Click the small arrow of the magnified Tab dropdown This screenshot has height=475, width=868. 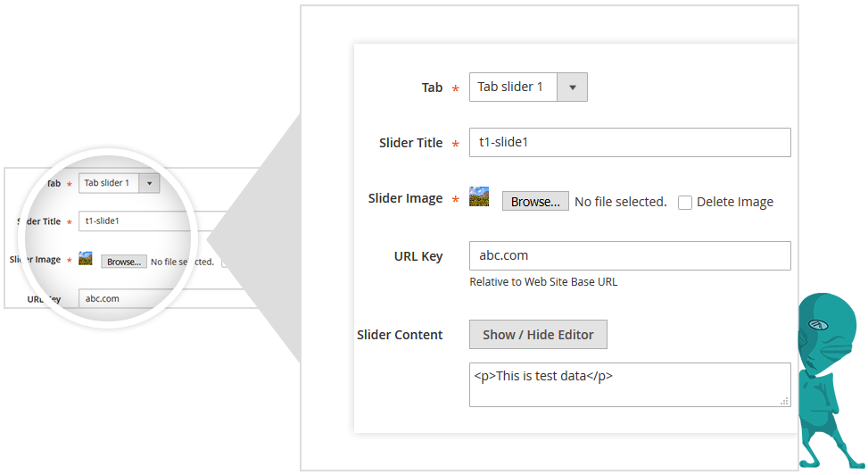click(150, 183)
